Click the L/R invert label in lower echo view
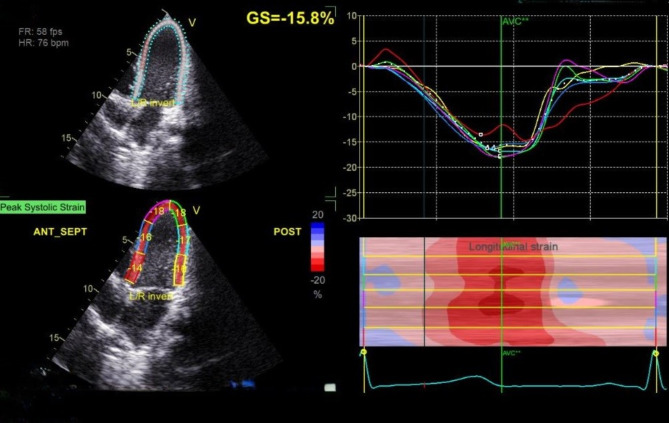This screenshot has height=423, width=669. tap(151, 296)
